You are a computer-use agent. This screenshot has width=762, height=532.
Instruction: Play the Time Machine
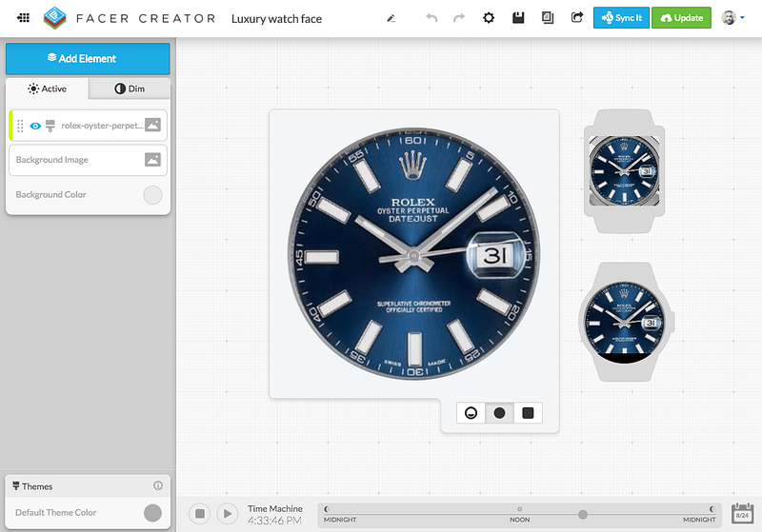tap(227, 513)
